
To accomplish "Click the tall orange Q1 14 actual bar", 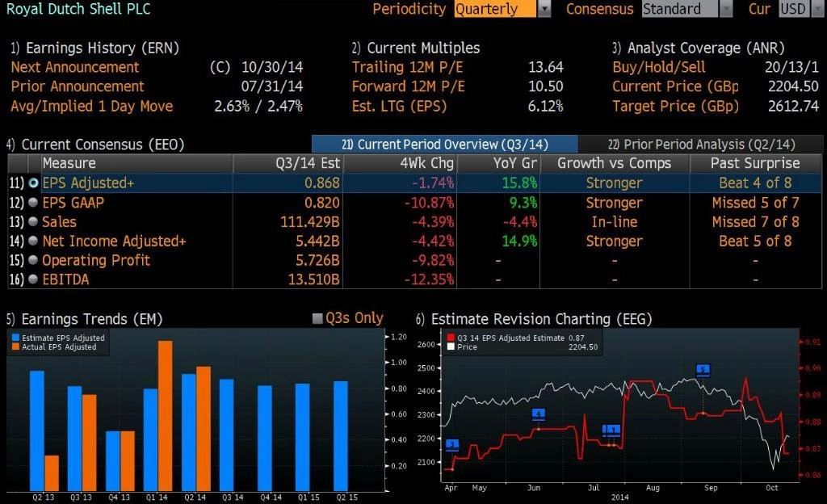I will click(x=165, y=416).
